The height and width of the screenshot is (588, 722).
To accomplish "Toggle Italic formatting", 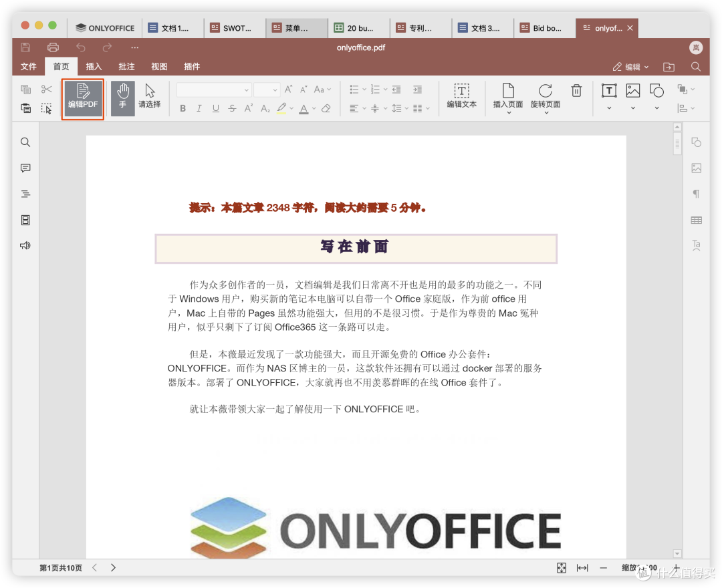I will click(x=199, y=109).
